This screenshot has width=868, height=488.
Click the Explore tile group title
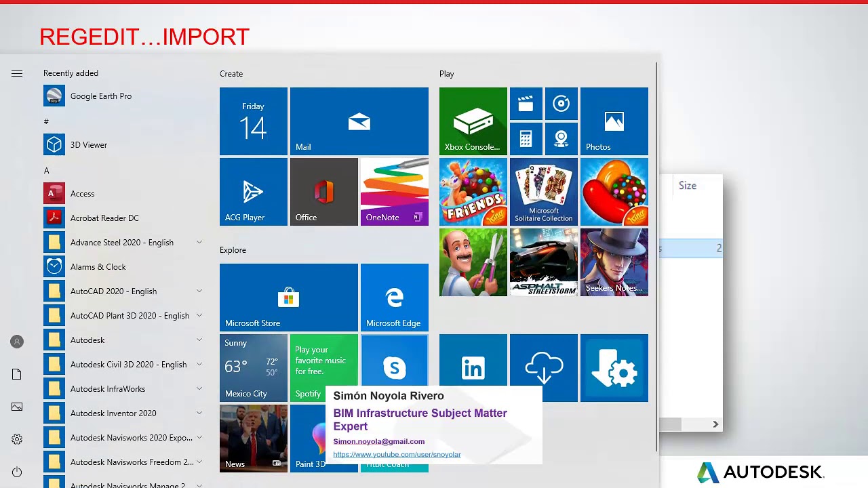click(x=233, y=250)
